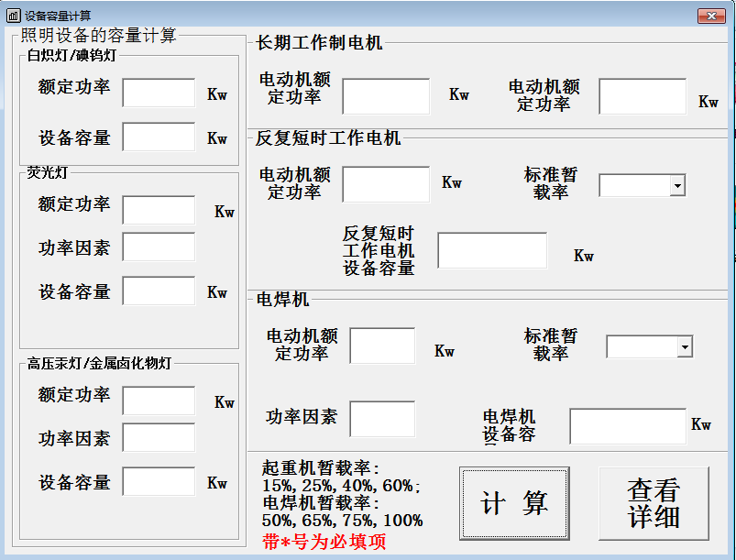Click the 照明设备的容量计算 group title

[99, 35]
